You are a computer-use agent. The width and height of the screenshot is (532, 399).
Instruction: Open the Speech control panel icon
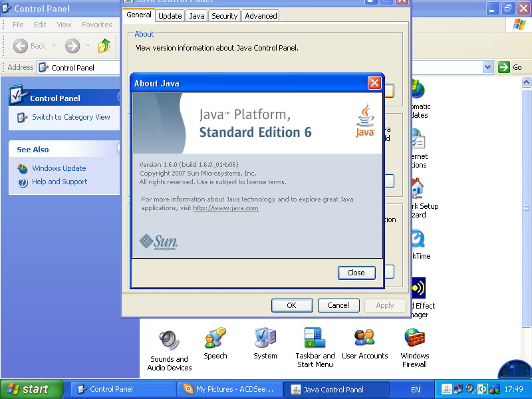click(215, 338)
